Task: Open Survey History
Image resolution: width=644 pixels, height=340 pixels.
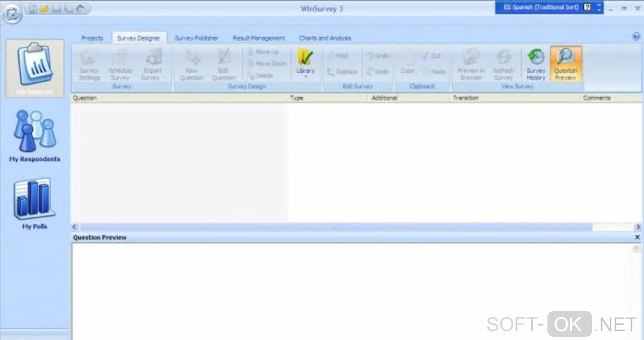Action: 536,64
